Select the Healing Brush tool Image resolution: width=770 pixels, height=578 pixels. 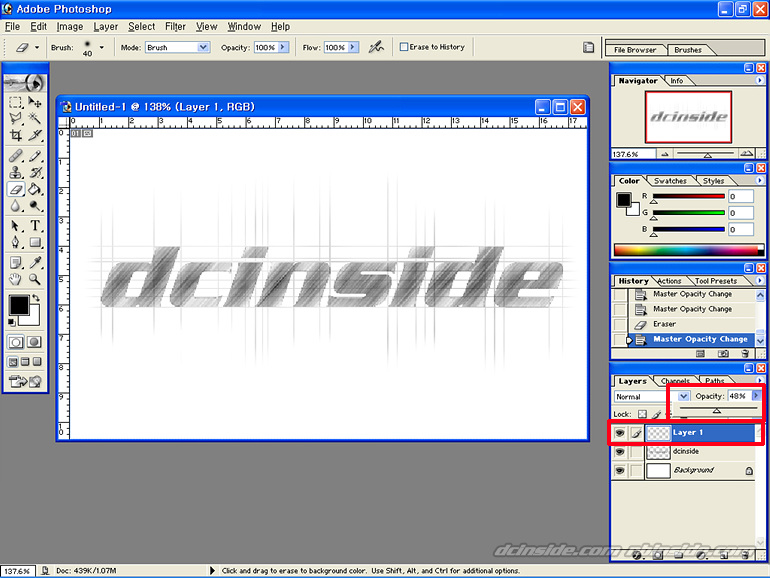pyautogui.click(x=16, y=156)
